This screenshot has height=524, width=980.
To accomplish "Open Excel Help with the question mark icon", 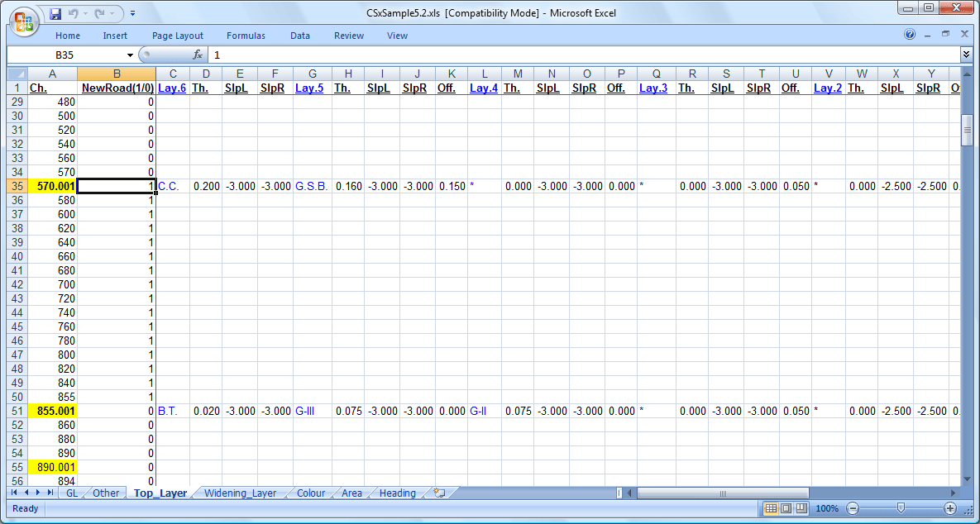I will [910, 34].
